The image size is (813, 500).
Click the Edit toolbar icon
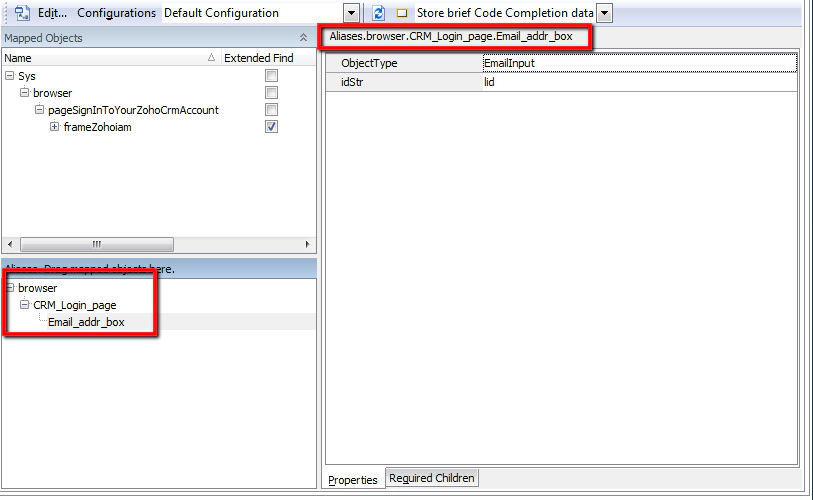[22, 13]
